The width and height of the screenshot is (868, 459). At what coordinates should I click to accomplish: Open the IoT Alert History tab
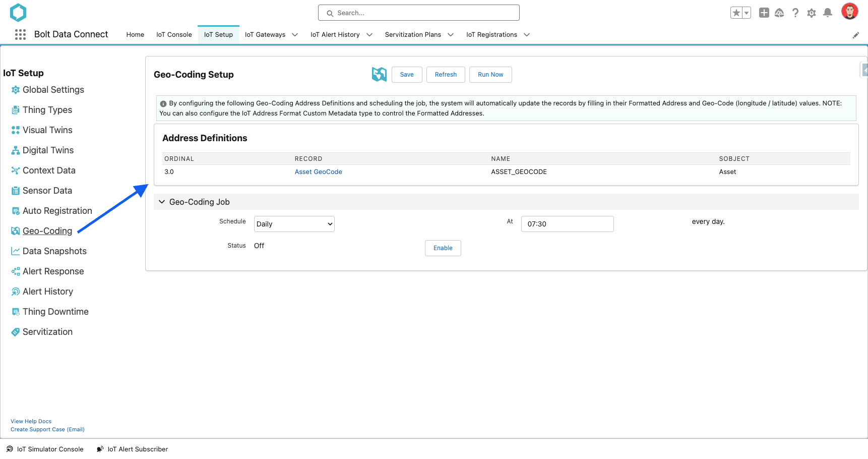coord(335,35)
